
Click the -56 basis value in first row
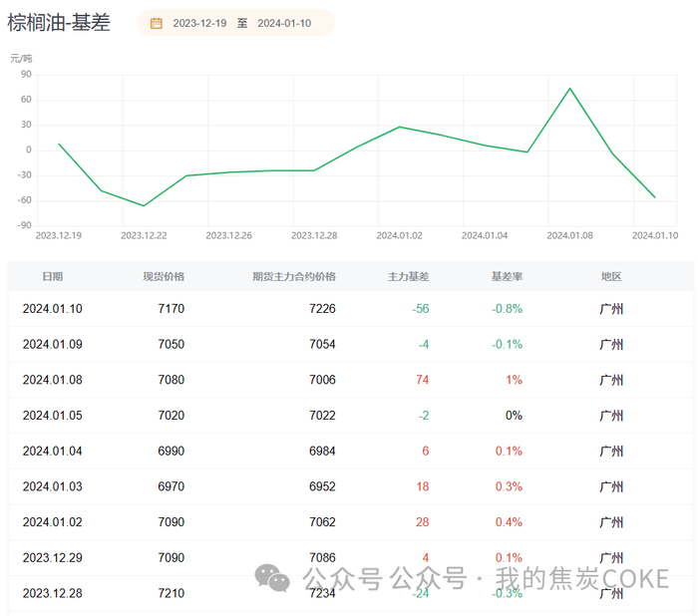[420, 309]
